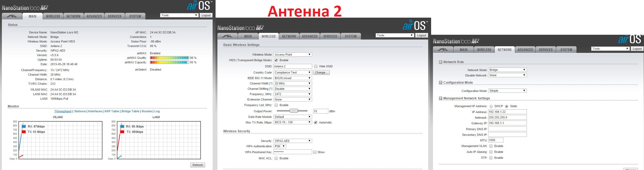
Task: Click the Refresh button under the graphs
Action: click(198, 165)
